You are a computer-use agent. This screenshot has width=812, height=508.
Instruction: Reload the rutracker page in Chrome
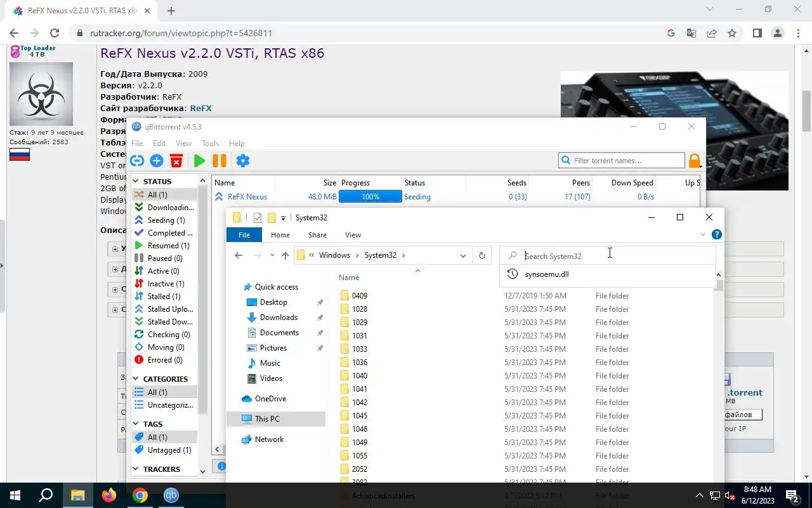point(55,33)
